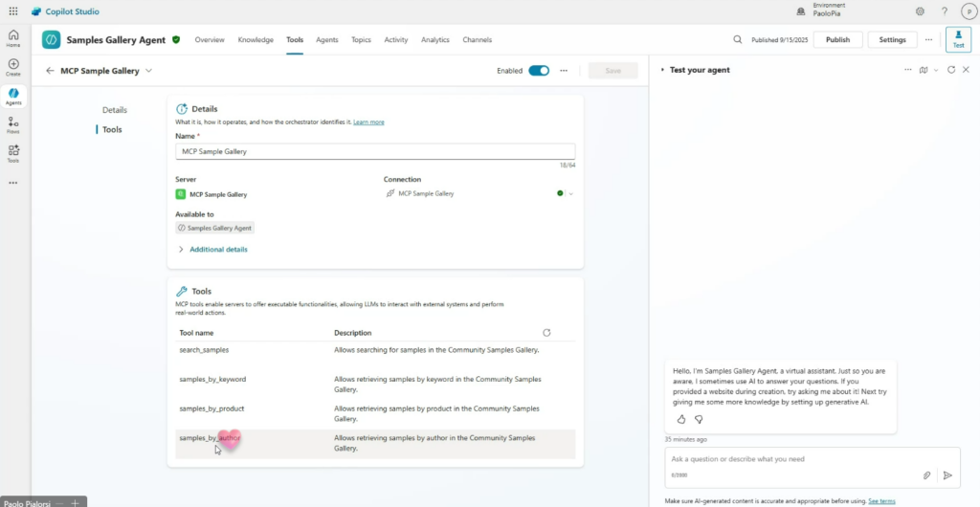Click the Create plus icon in sidebar

(13, 67)
